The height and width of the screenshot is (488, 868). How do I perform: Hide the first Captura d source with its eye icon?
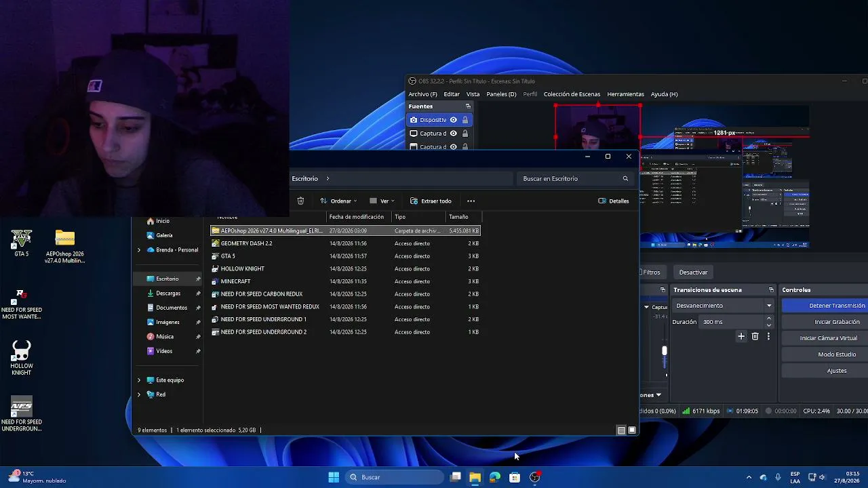[454, 134]
